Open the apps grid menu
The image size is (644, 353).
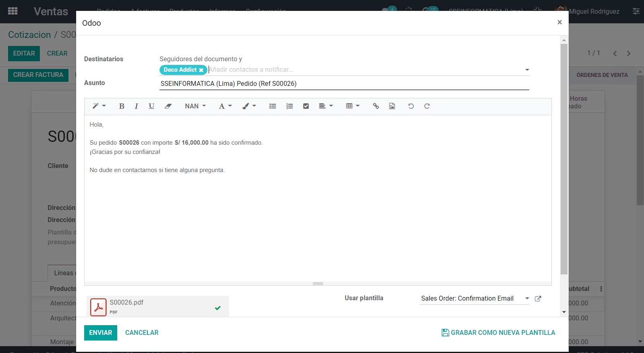pos(12,11)
